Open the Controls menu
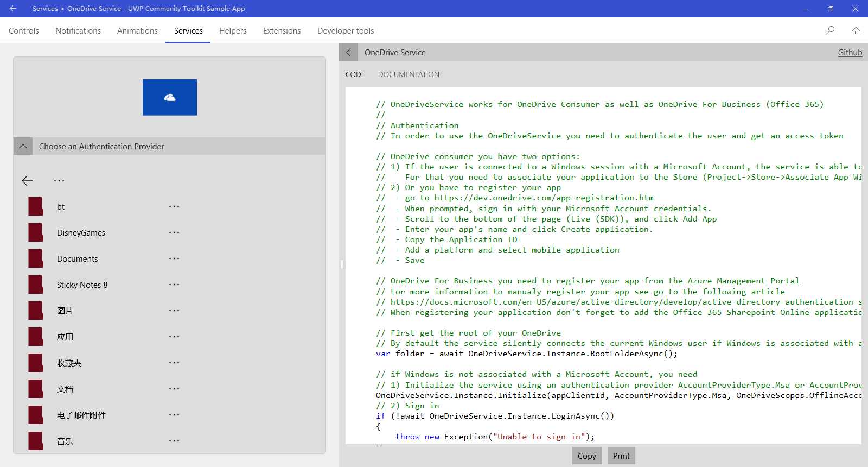 (x=24, y=31)
